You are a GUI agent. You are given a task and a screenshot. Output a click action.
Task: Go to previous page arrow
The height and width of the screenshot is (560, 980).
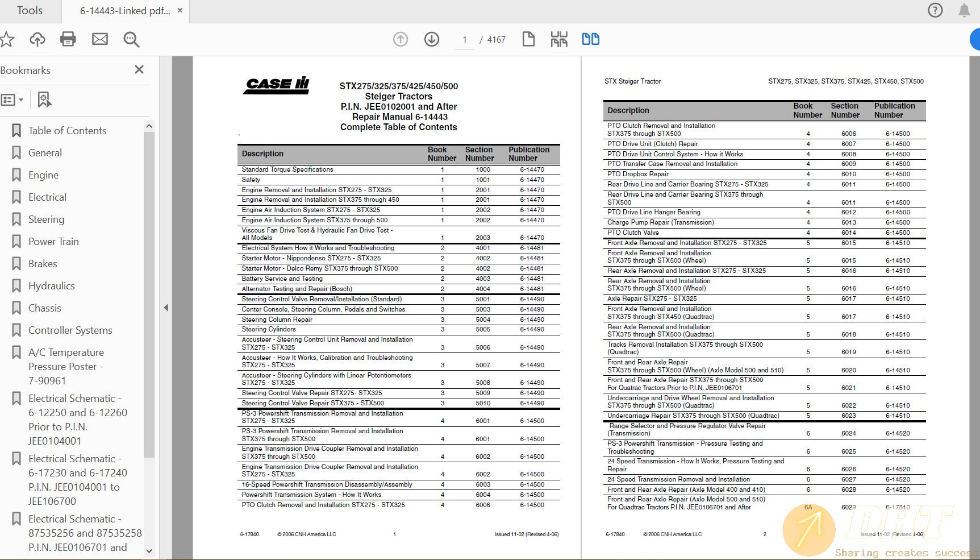pos(401,39)
